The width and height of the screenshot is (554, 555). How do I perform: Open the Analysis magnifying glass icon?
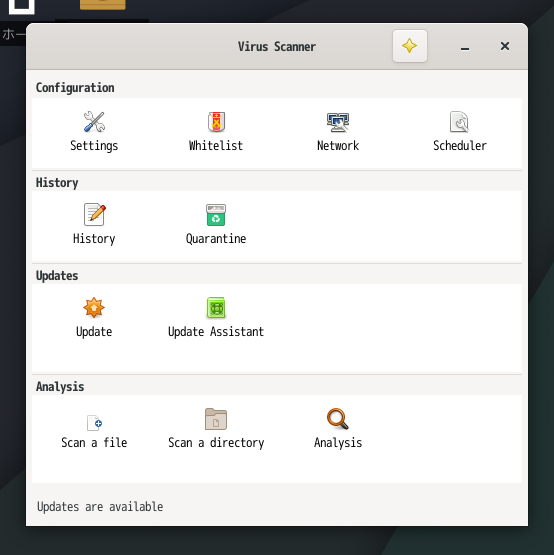338,419
